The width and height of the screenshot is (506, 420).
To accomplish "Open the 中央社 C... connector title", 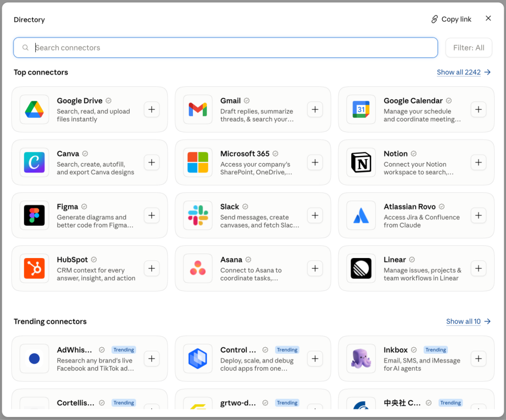I will coord(402,403).
